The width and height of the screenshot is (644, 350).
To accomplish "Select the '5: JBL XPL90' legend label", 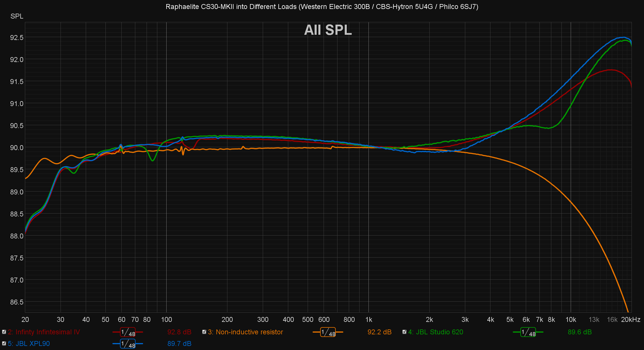I will click(29, 344).
